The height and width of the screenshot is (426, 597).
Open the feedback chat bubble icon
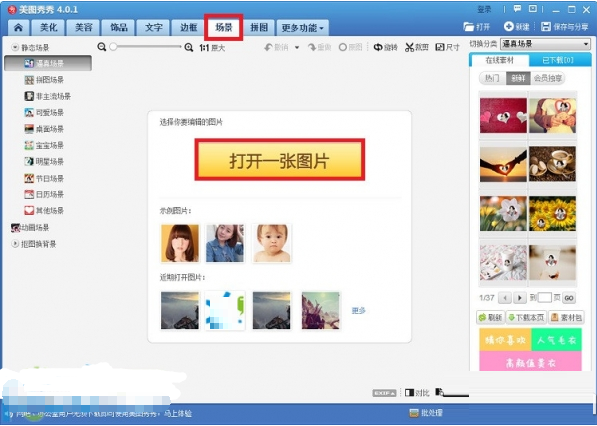click(x=517, y=9)
